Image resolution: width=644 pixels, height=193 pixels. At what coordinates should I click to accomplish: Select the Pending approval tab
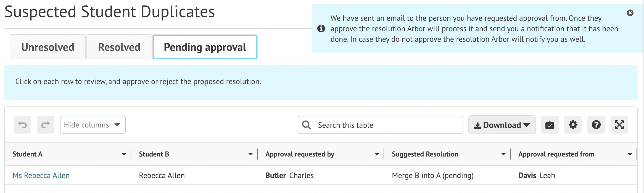pos(205,47)
